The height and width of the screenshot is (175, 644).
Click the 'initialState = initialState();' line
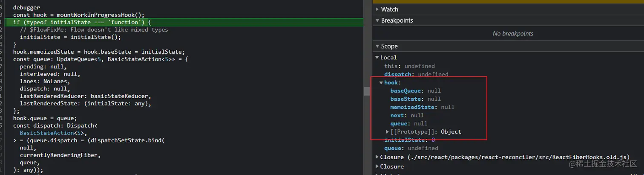pos(70,37)
